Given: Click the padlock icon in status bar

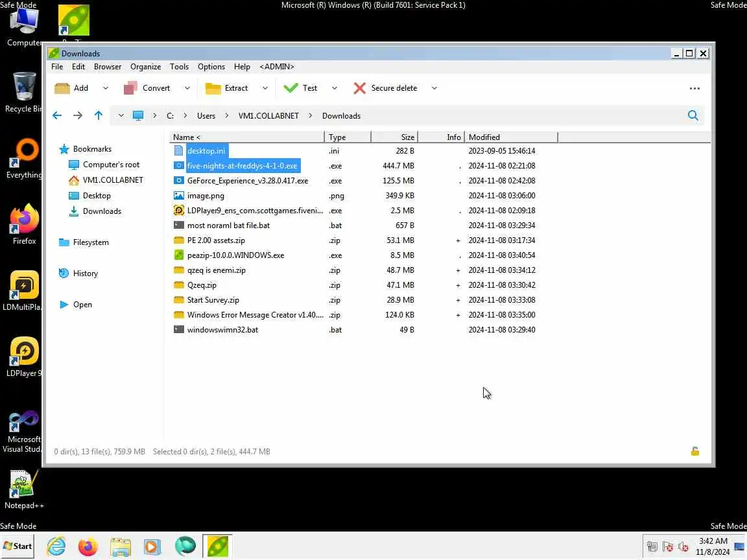Looking at the screenshot, I should click(x=695, y=451).
